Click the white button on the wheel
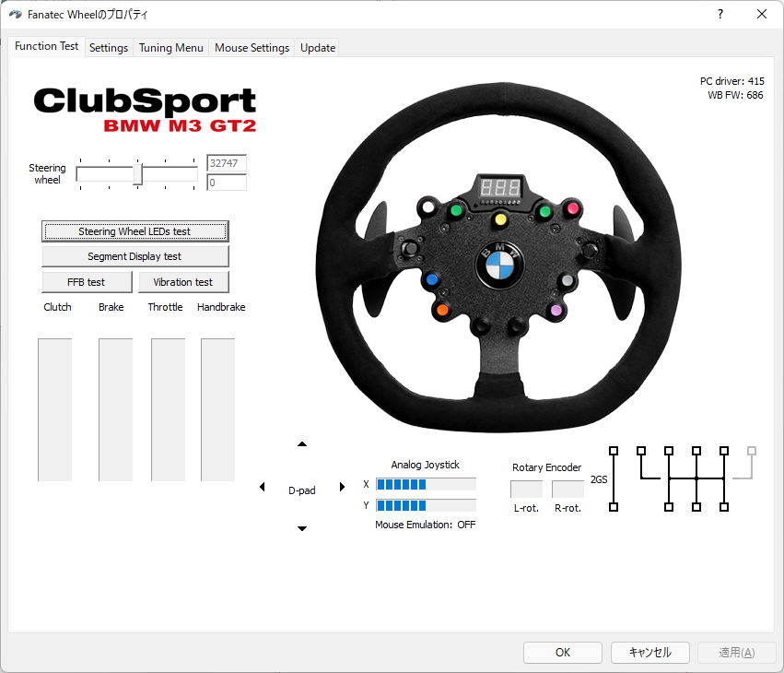 click(x=428, y=207)
